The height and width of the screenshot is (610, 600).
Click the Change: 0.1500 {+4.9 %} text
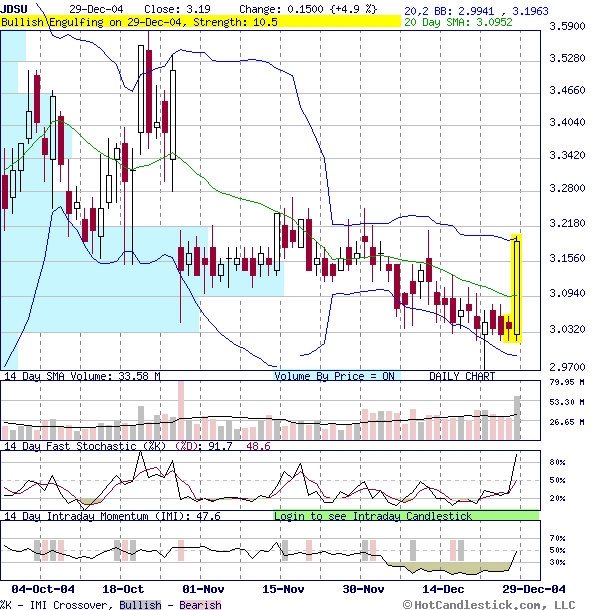click(x=308, y=9)
